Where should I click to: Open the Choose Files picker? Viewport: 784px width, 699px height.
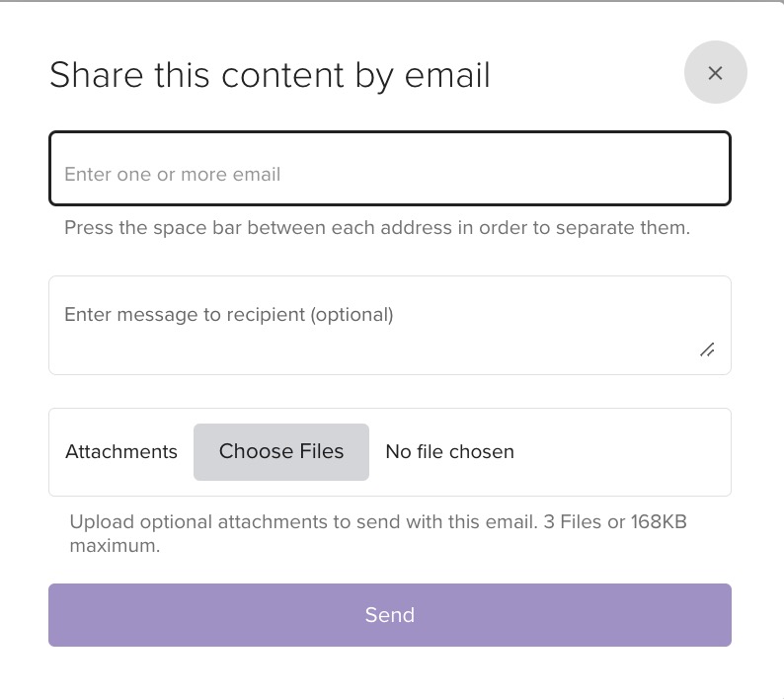[x=281, y=452]
